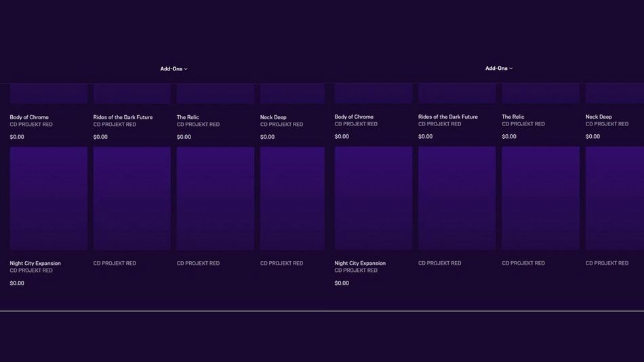
Task: Select Night City Expansion cover image, right-hand page
Action: tap(374, 198)
